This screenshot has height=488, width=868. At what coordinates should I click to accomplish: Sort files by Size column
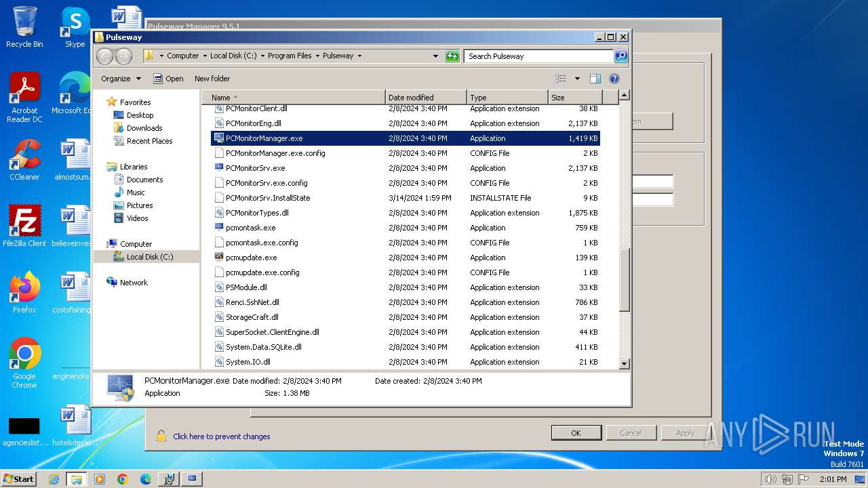tap(575, 98)
